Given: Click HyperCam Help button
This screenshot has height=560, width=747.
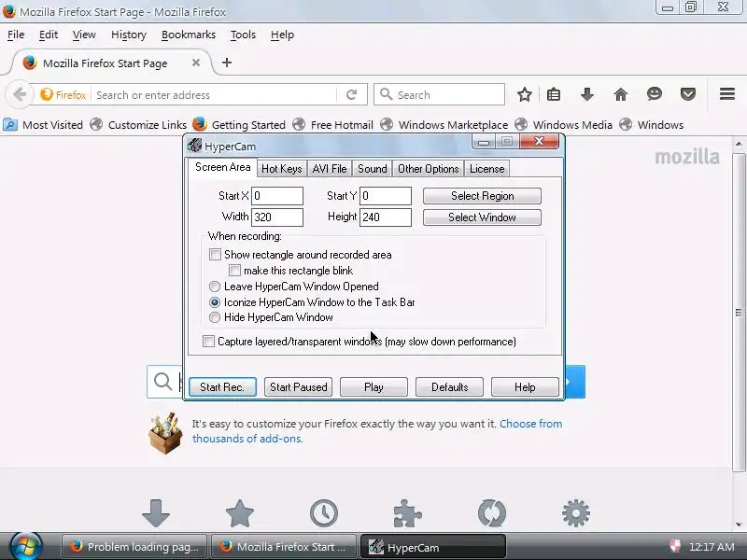Looking at the screenshot, I should click(525, 386).
